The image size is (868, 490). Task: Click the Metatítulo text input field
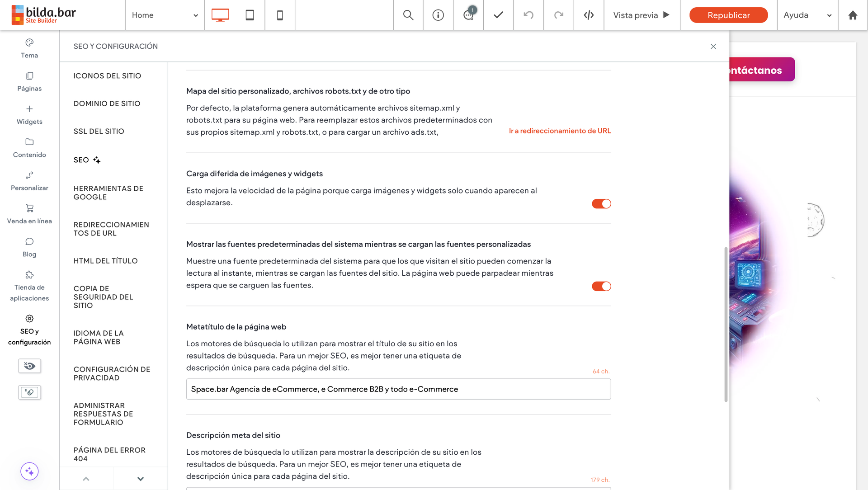click(398, 389)
